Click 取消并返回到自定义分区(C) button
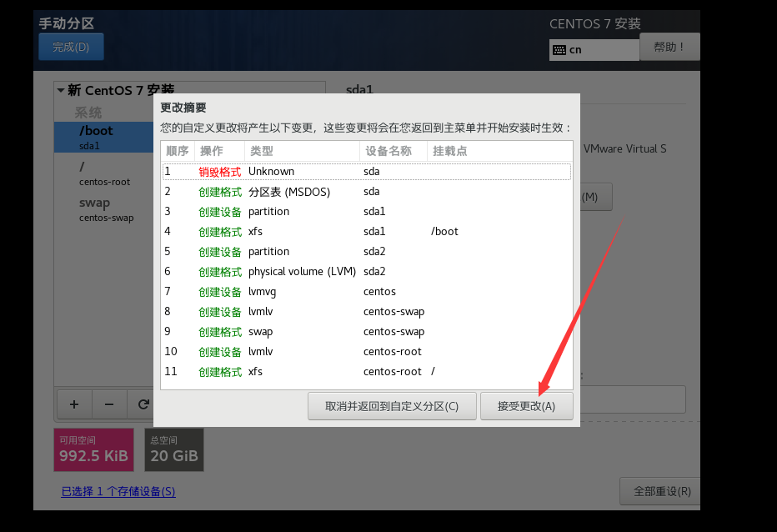Viewport: 777px width, 532px height. coord(392,406)
